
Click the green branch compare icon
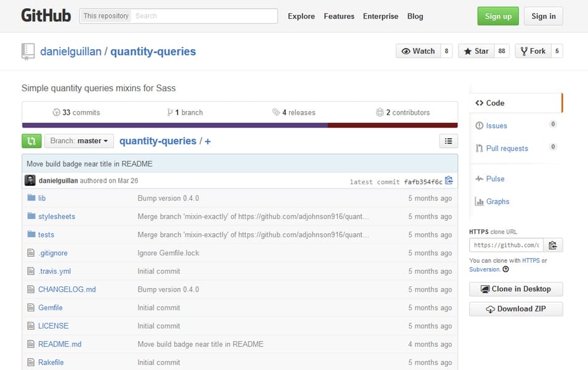click(x=31, y=141)
